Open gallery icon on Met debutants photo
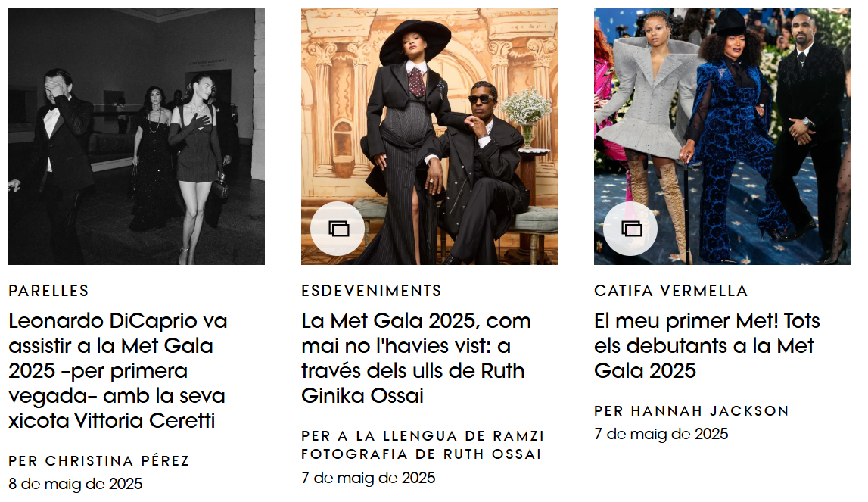This screenshot has height=502, width=868. click(630, 228)
